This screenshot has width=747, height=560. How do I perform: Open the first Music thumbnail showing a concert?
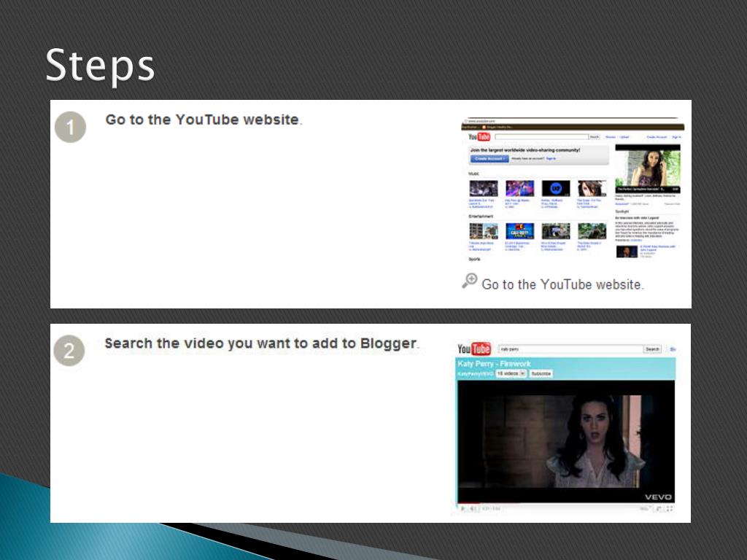point(484,189)
